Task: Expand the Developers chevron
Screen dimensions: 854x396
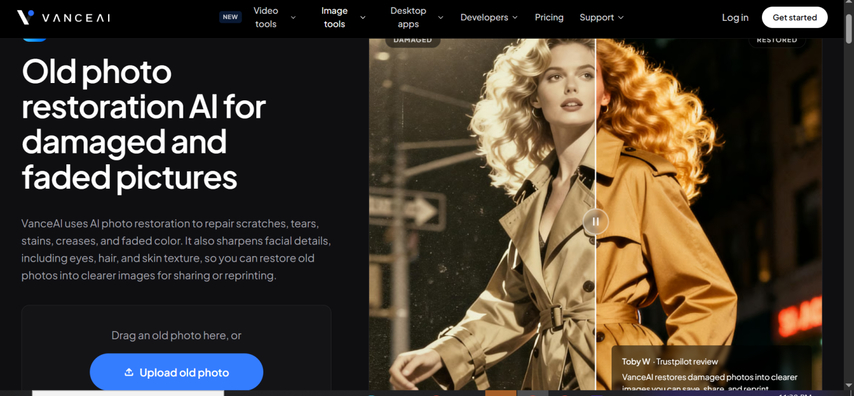Action: [514, 17]
